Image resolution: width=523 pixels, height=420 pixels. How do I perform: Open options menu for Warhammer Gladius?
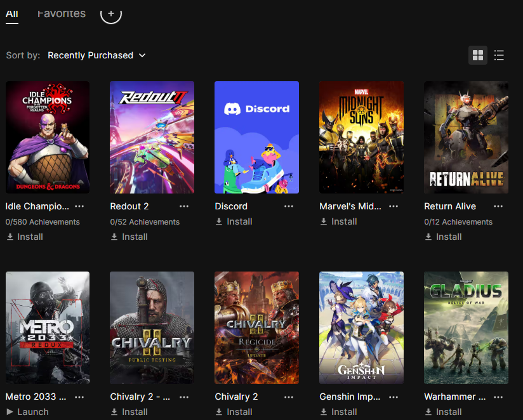[x=498, y=397]
